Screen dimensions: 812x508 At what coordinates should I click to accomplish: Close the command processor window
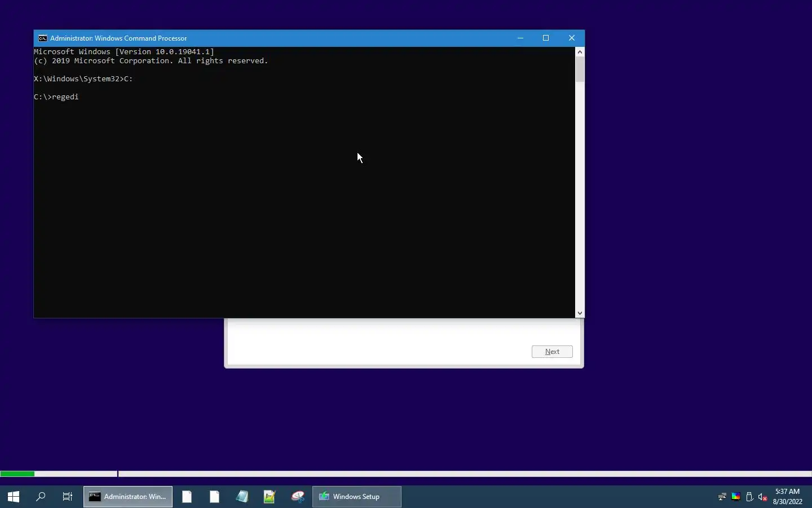[572, 38]
